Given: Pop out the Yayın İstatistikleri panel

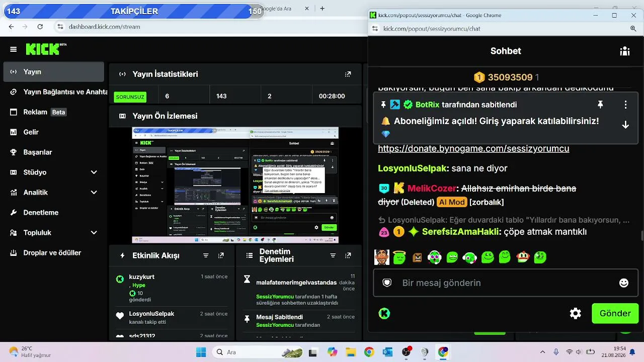Looking at the screenshot, I should (348, 74).
